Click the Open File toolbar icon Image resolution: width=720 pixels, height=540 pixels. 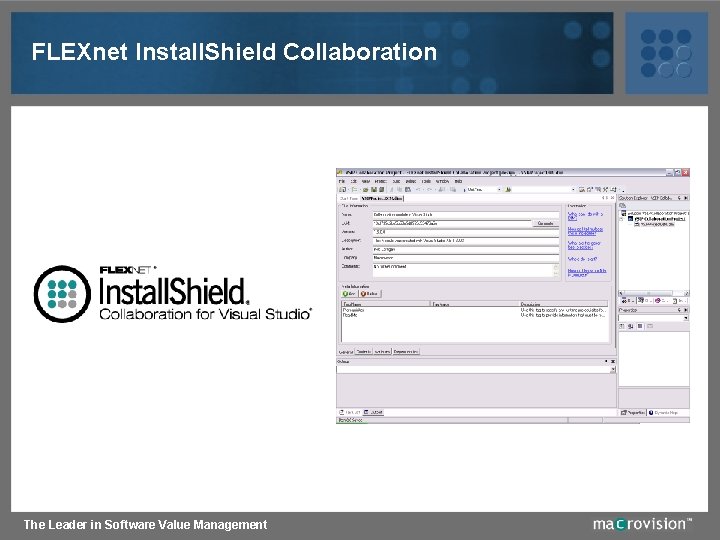coord(366,190)
